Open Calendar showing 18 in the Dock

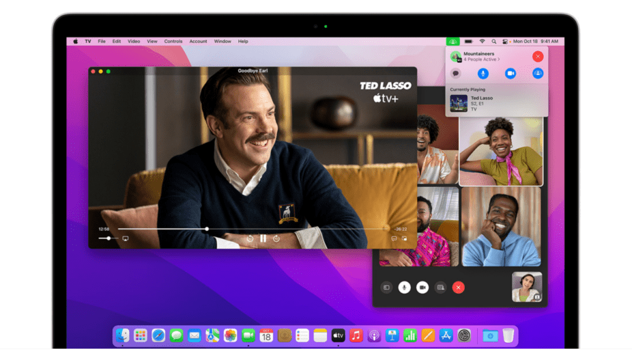(266, 336)
